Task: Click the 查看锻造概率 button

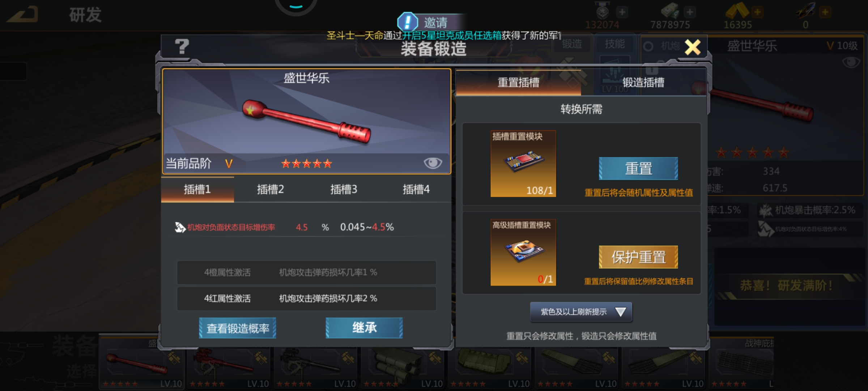Action: click(x=238, y=328)
